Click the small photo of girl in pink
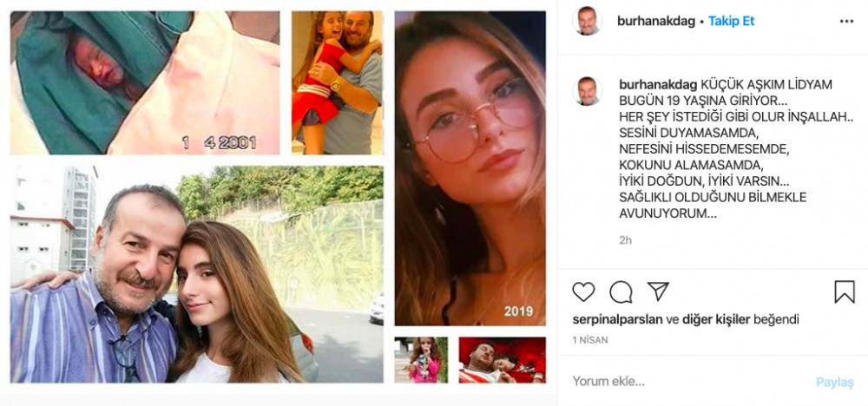This screenshot has width=868, height=406. point(421,360)
